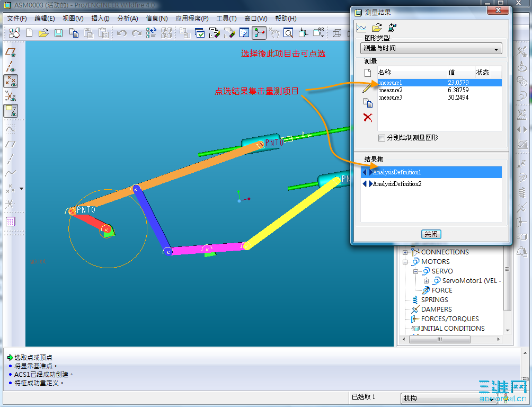Click the servo motor gear icon in right toolbar

522,81
